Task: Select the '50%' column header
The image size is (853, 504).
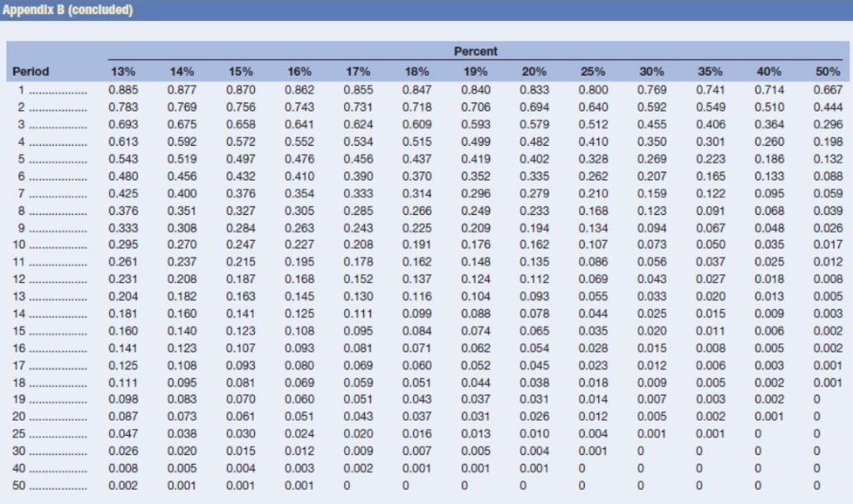Action: point(828,72)
